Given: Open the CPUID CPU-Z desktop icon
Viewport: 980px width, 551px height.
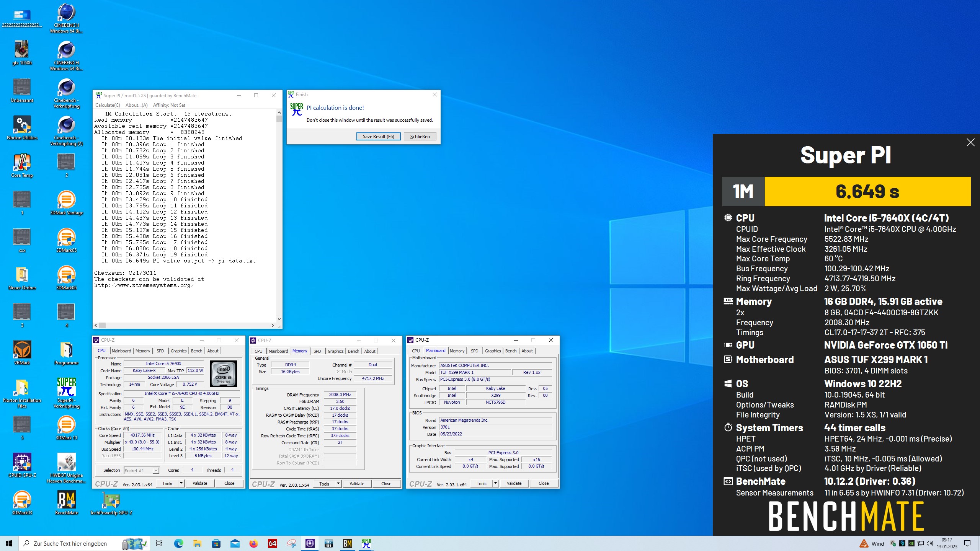Looking at the screenshot, I should pyautogui.click(x=22, y=465).
